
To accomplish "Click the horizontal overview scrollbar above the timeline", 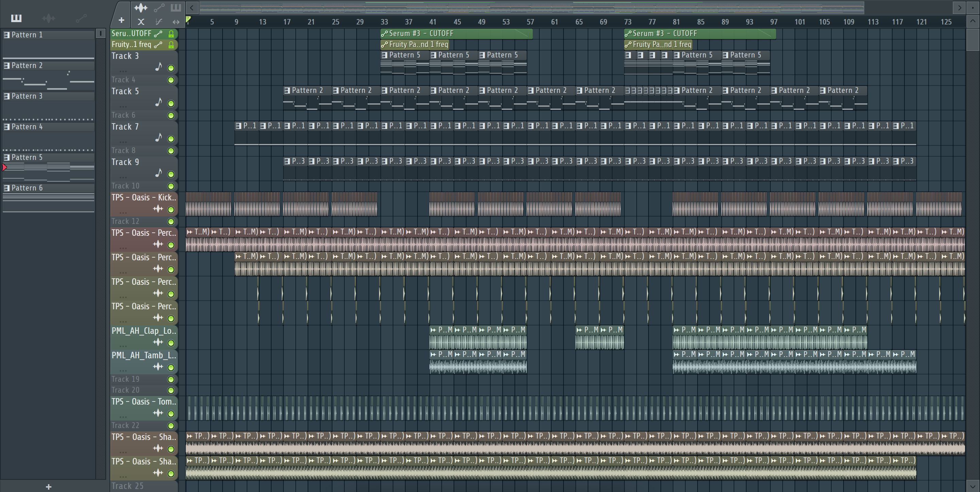I will coord(532,7).
